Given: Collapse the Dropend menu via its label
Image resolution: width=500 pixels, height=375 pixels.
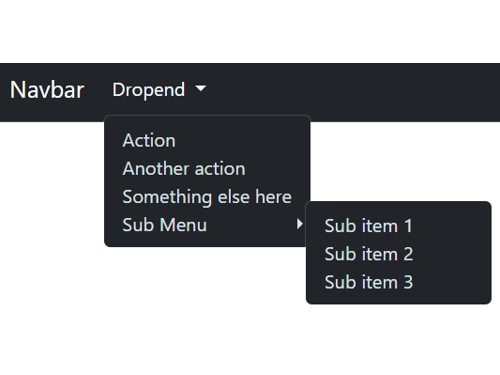Looking at the screenshot, I should click(149, 90).
